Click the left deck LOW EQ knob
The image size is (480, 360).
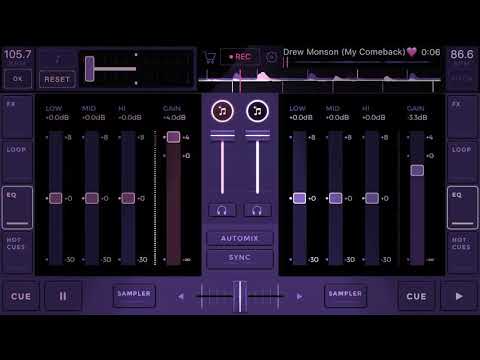pos(56,198)
